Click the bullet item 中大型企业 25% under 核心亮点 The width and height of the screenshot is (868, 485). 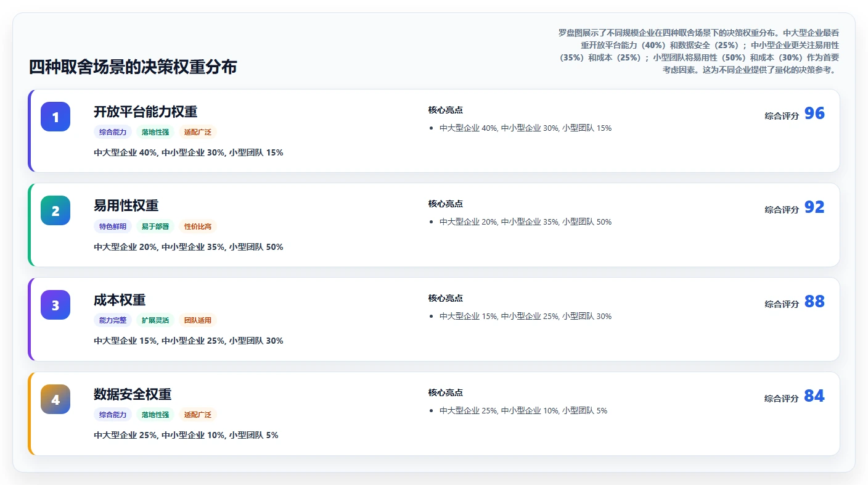coord(523,411)
